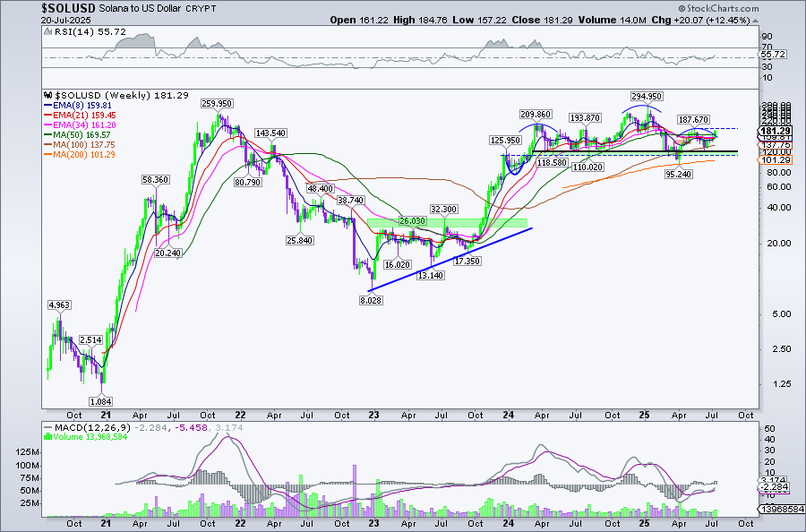The image size is (806, 532).
Task: Click the 294.950 all-time high label
Action: [x=647, y=96]
